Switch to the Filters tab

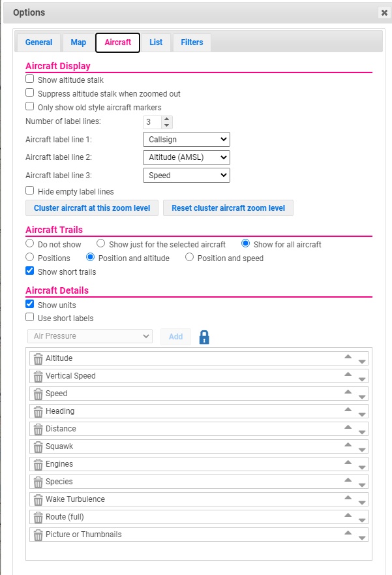pyautogui.click(x=192, y=42)
